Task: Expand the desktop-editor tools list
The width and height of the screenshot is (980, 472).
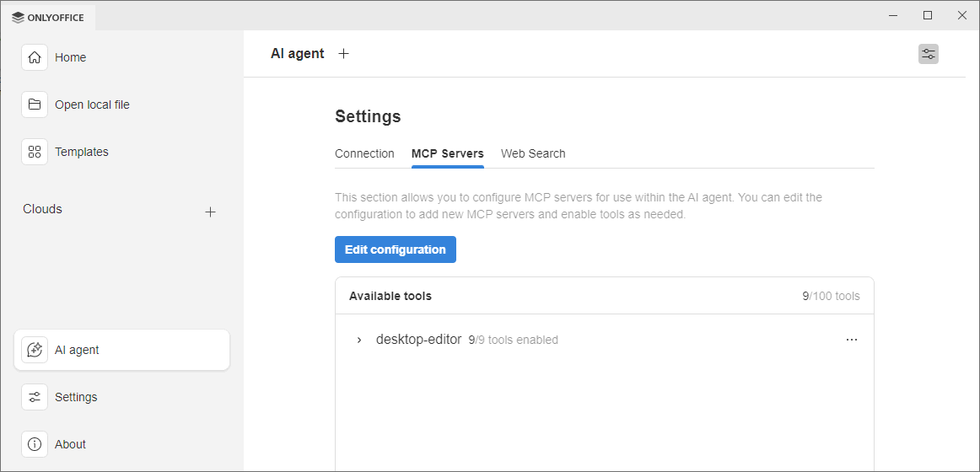Action: [359, 340]
